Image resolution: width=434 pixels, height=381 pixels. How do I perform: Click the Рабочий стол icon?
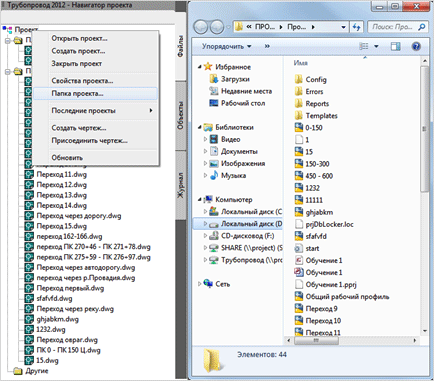(214, 103)
